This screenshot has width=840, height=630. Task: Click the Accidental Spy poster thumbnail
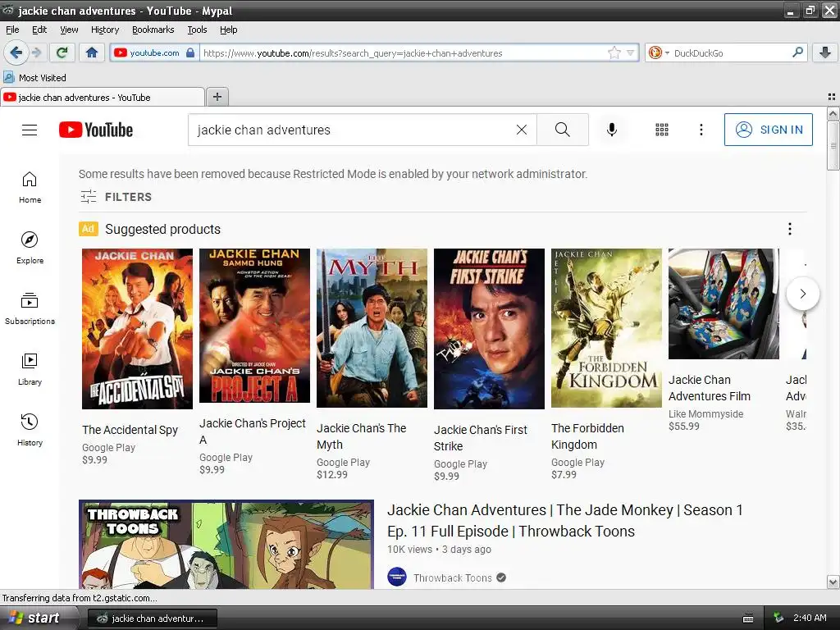tap(137, 328)
